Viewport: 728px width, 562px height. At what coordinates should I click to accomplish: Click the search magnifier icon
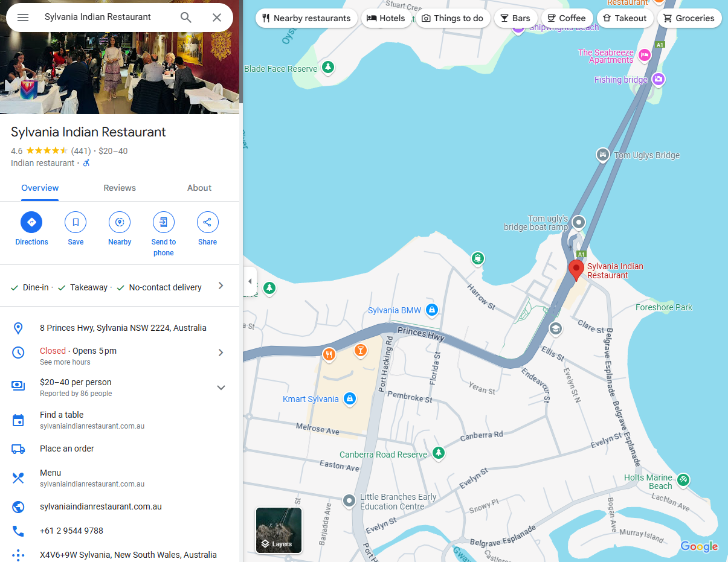(x=186, y=18)
